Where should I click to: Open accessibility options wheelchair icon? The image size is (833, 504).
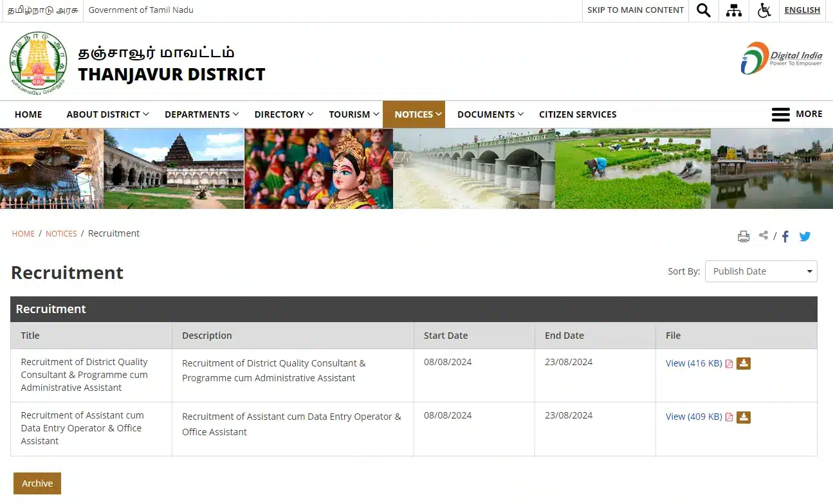pyautogui.click(x=764, y=10)
